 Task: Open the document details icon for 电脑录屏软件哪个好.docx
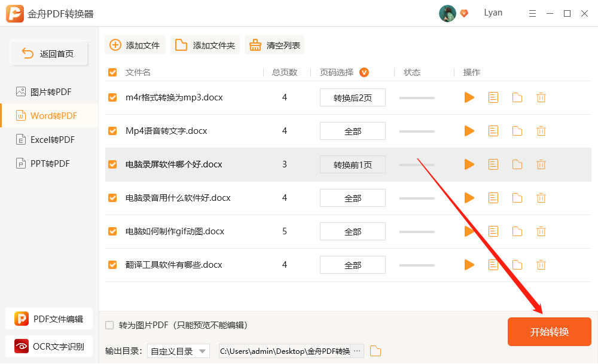[x=493, y=164]
